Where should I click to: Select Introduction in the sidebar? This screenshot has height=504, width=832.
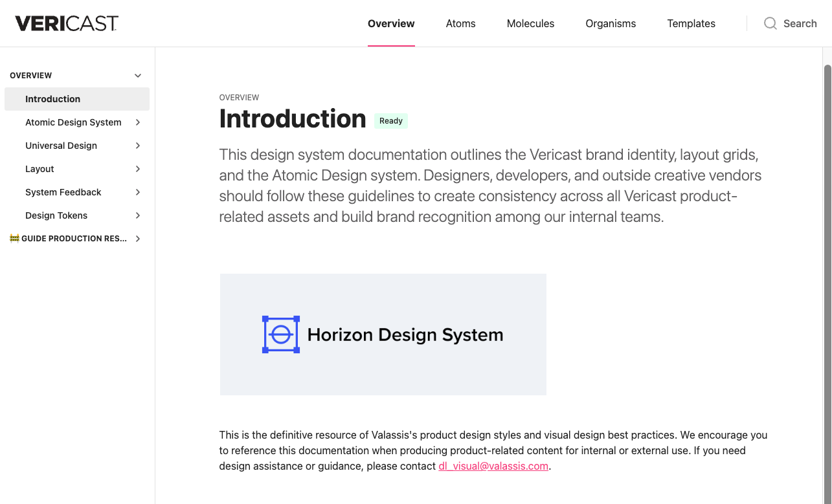[77, 99]
